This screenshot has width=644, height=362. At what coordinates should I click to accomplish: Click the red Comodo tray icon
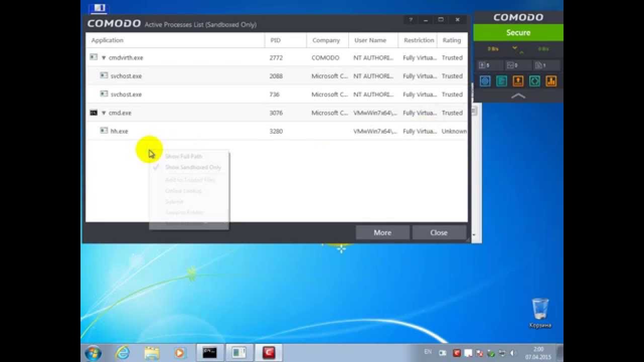[456, 353]
